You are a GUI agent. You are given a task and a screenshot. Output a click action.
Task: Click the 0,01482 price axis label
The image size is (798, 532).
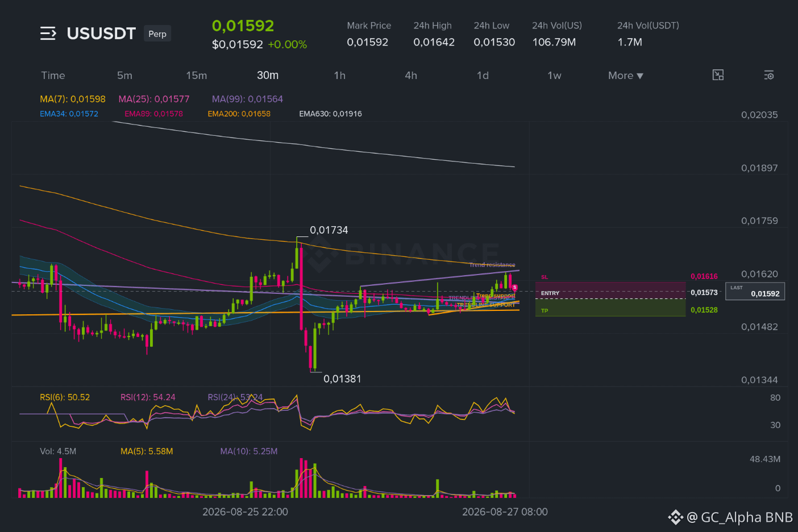759,327
